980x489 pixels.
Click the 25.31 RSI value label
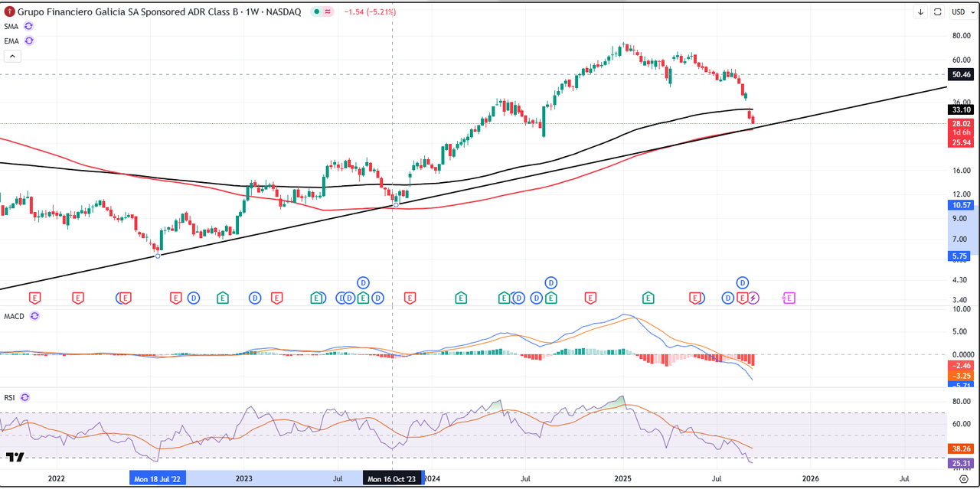point(960,463)
